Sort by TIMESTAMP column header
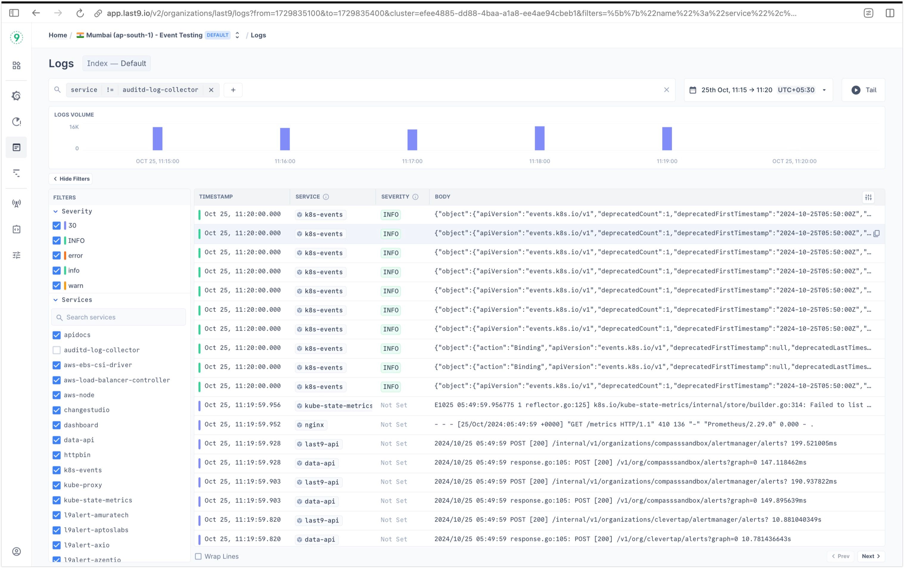This screenshot has height=588, width=904. coord(216,197)
